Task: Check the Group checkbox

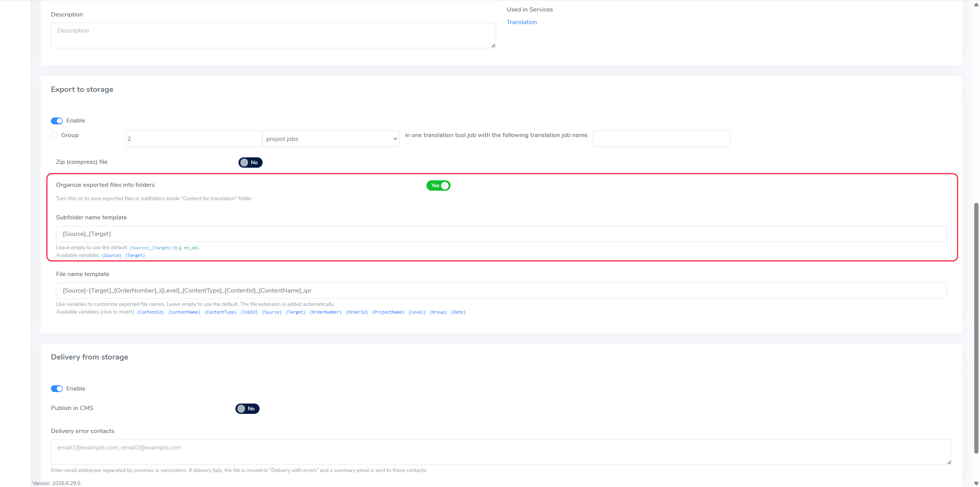Action: 54,135
